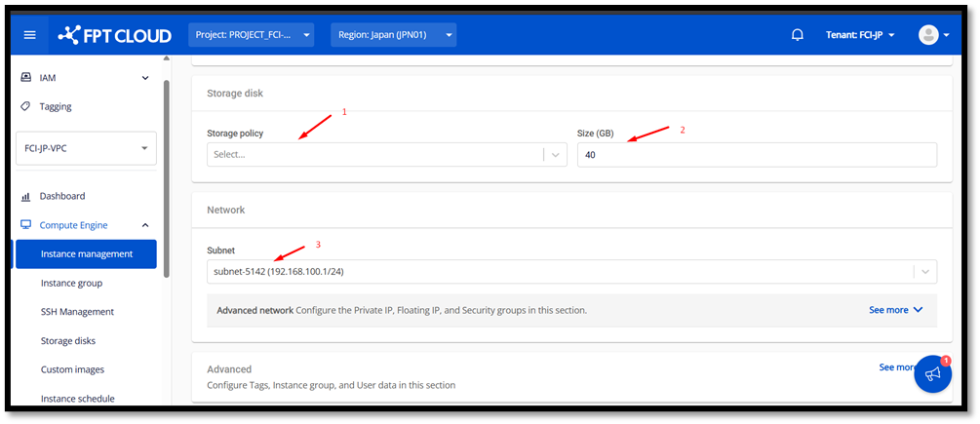This screenshot has width=980, height=424.
Task: Expand Advanced network via See more
Action: click(895, 310)
